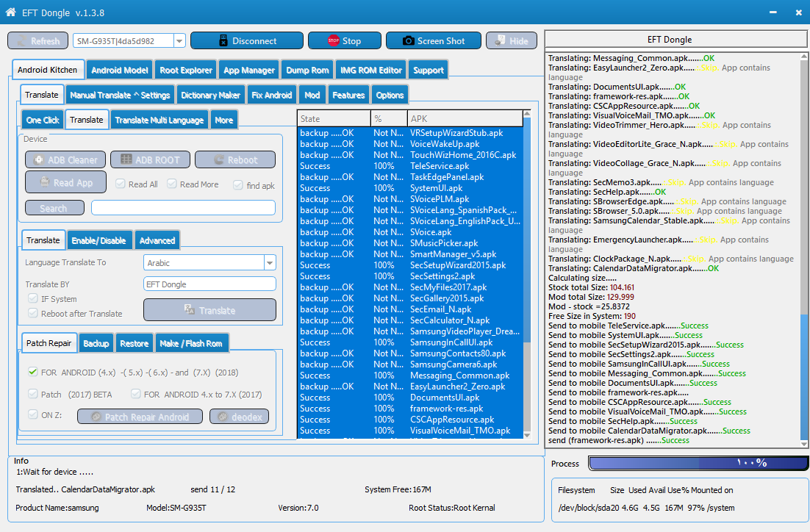Click the ADB Cleaner gear icon

(x=39, y=159)
